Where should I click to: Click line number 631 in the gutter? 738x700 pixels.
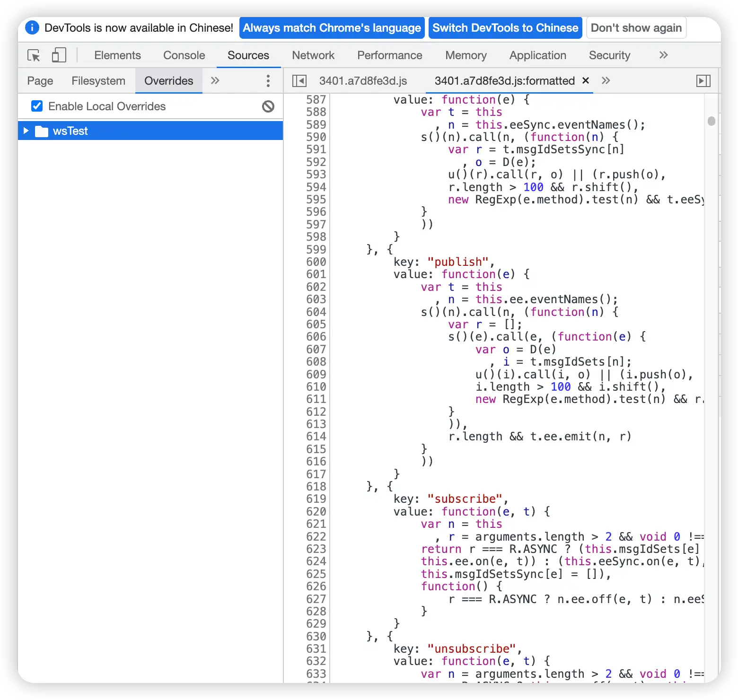316,649
